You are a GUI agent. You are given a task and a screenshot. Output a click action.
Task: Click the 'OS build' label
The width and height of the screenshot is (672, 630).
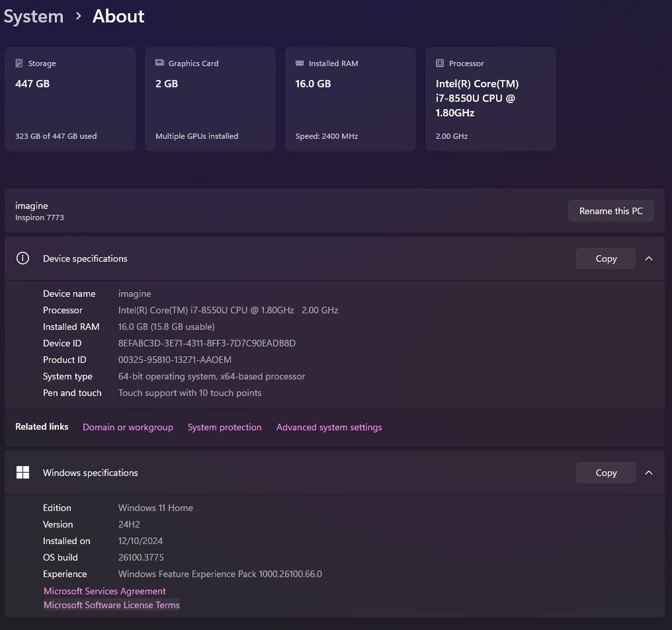point(60,557)
